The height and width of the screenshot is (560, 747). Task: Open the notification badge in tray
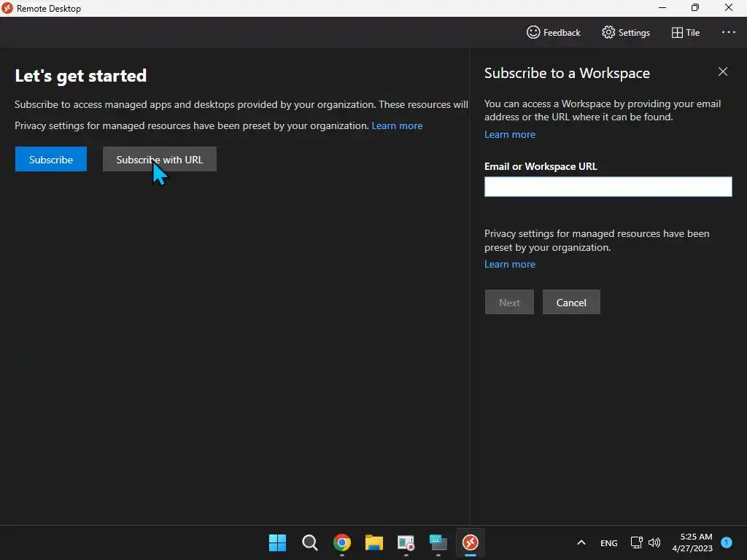tap(726, 542)
